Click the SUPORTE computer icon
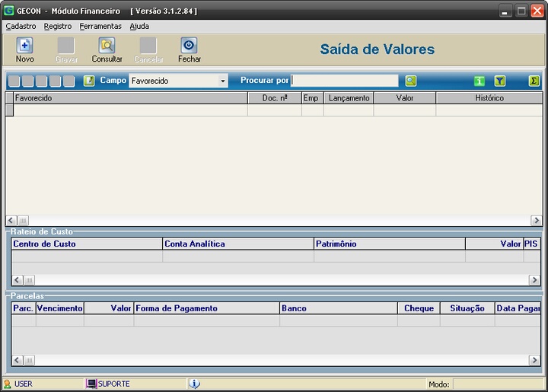Viewport: 548px width, 392px height. (91, 384)
